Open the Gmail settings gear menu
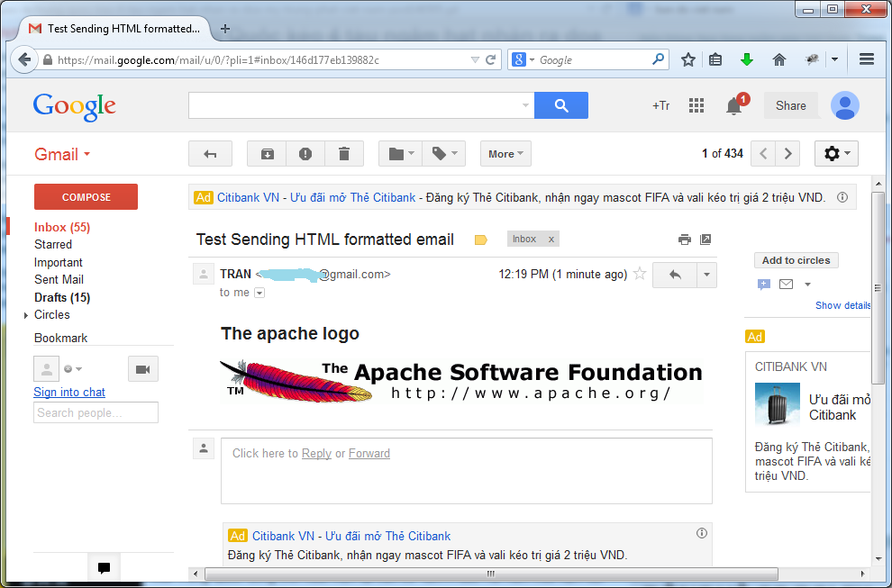The image size is (892, 588). 836,154
